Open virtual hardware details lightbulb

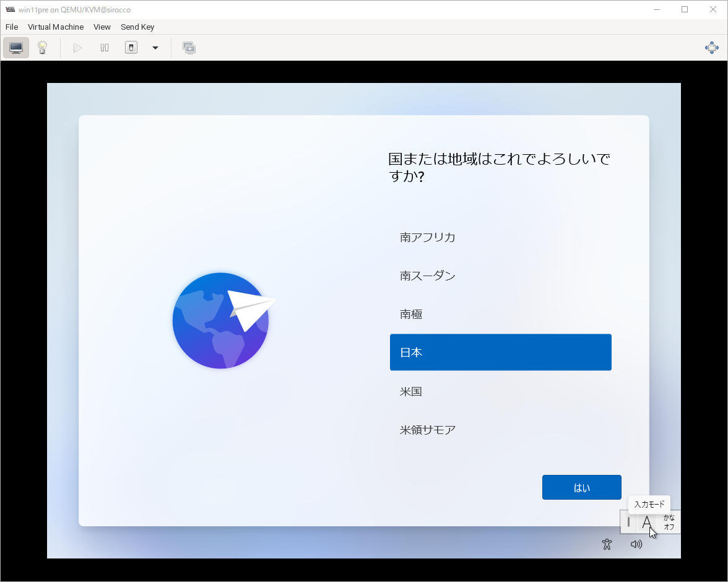42,48
